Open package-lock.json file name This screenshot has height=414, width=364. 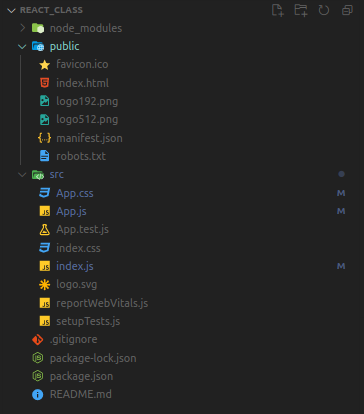point(93,358)
